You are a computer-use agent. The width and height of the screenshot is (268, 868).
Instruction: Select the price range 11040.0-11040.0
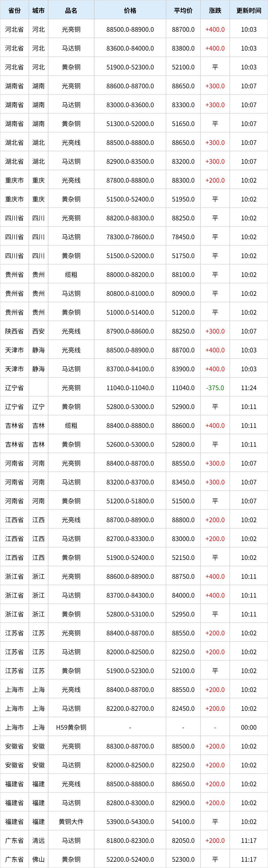coord(130,388)
